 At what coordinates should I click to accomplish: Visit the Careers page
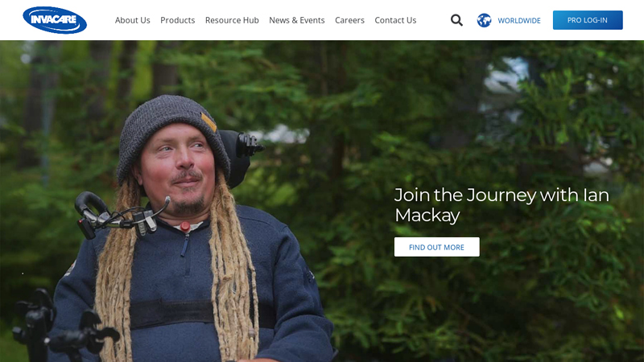pos(349,20)
